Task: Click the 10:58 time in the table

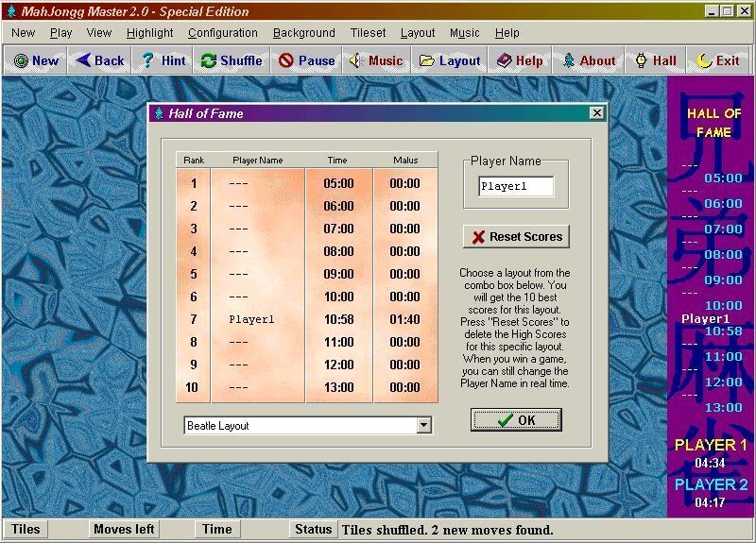Action: click(x=338, y=319)
